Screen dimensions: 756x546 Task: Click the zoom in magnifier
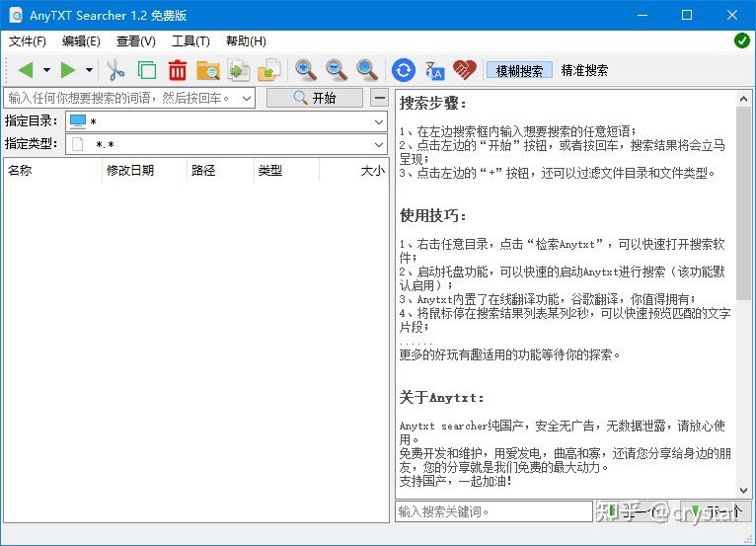(306, 70)
